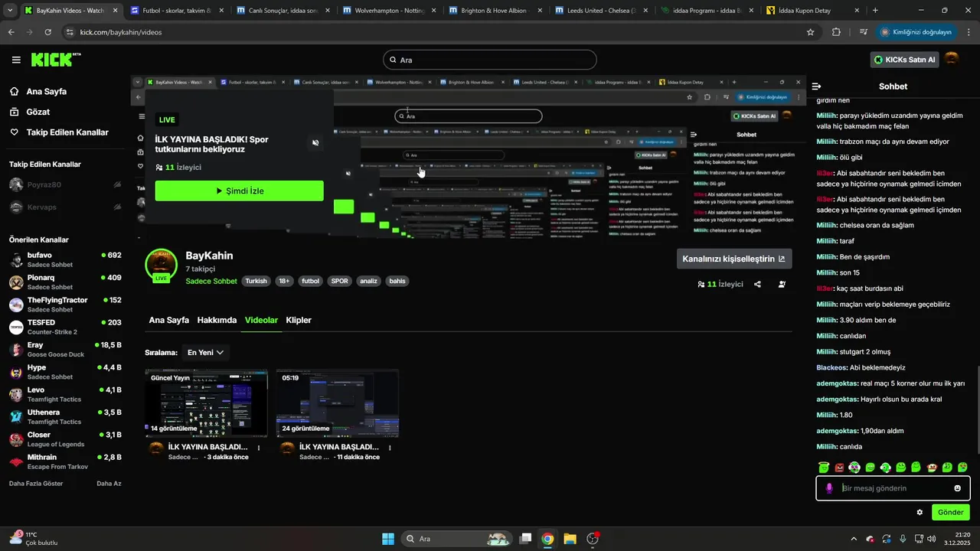The width and height of the screenshot is (980, 551).
Task: Click the Ara search field at top
Action: pyautogui.click(x=490, y=60)
